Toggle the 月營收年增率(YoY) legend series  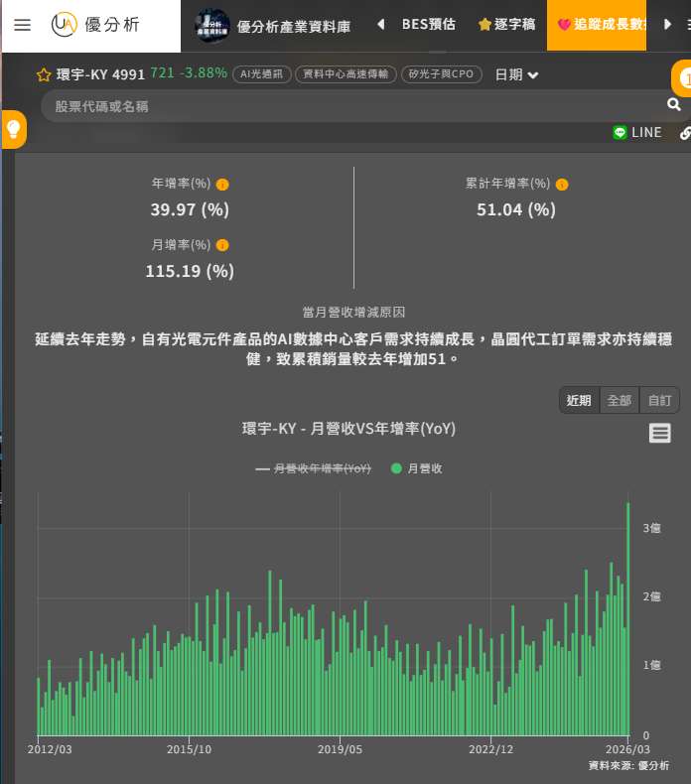tap(314, 468)
